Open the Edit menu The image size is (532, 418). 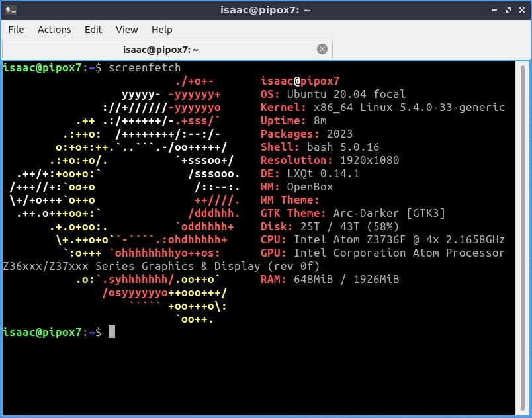click(93, 30)
